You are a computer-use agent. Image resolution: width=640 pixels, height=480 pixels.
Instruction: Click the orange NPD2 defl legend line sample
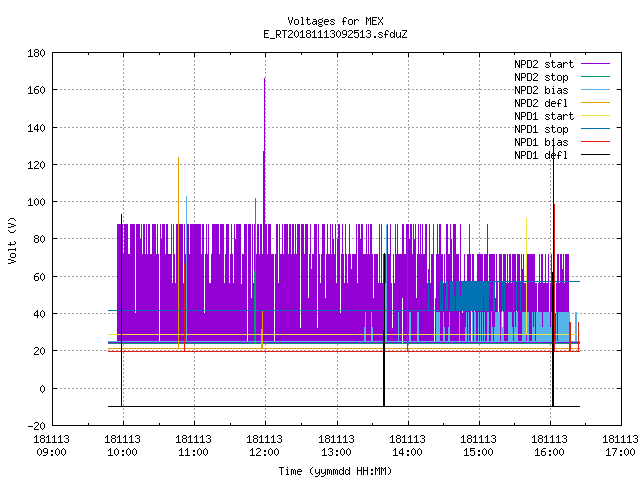pyautogui.click(x=596, y=103)
